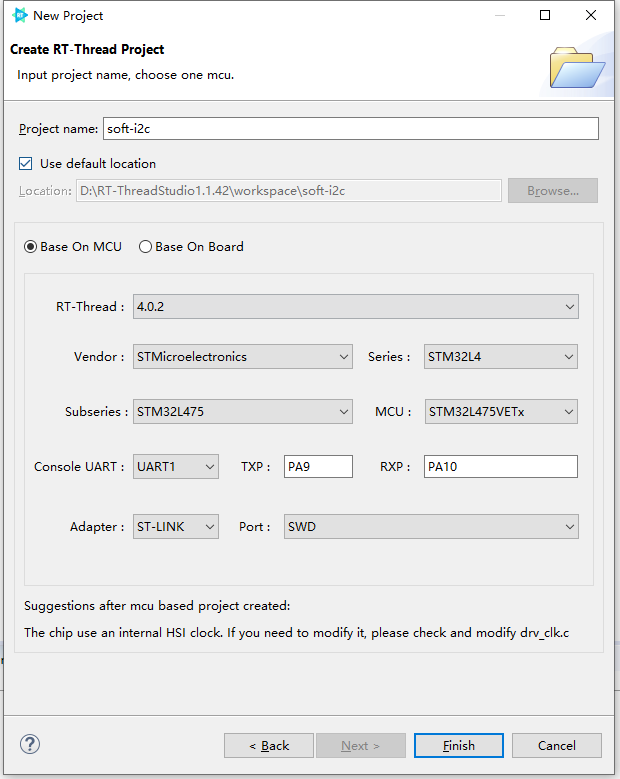Toggle Use default location checkbox
Viewport: 620px width, 779px height.
pos(25,163)
